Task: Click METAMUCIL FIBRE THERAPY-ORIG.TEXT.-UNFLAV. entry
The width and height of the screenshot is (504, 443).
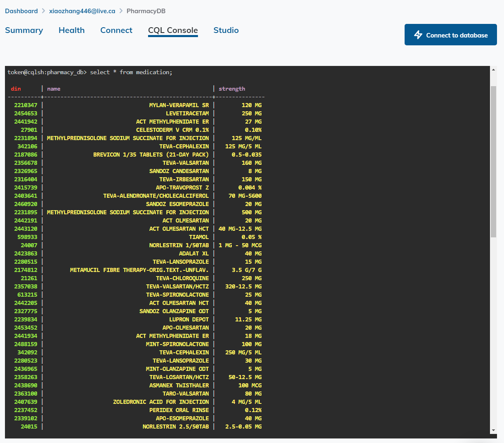Action: (x=139, y=270)
